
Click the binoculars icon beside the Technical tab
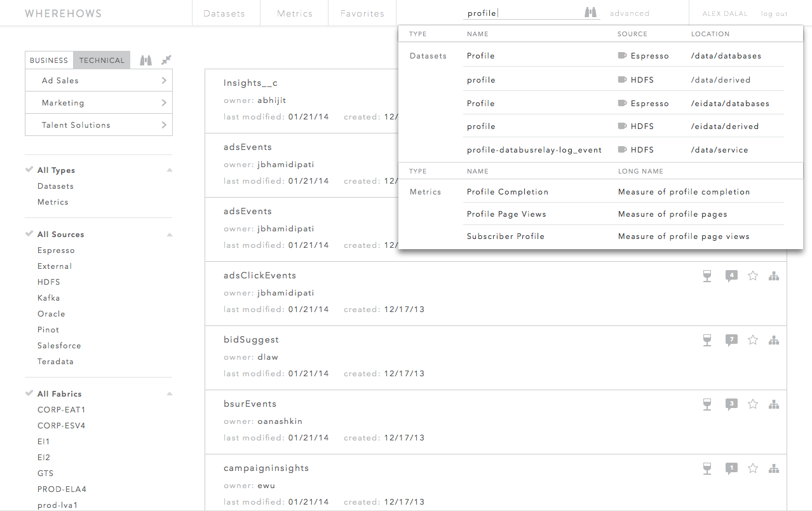coord(146,60)
